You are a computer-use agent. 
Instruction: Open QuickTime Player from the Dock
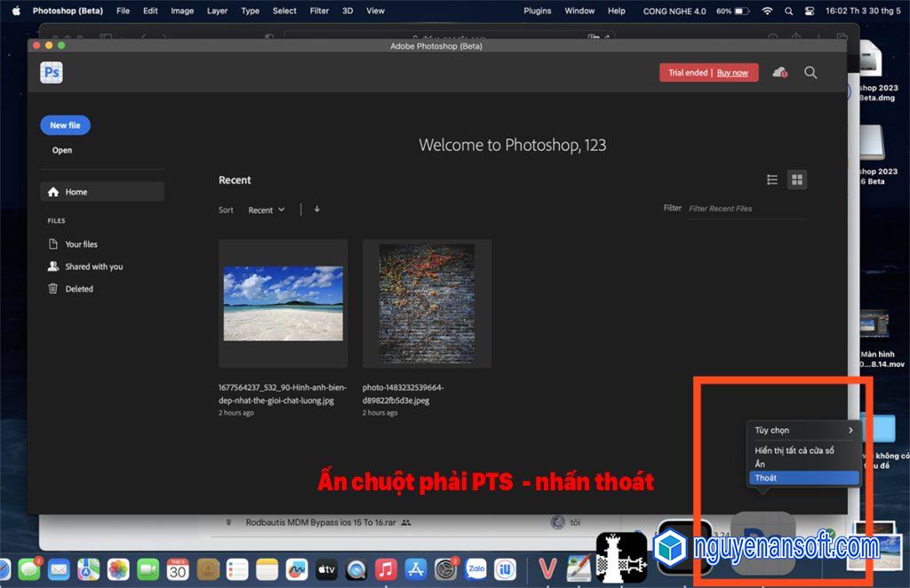click(x=356, y=569)
